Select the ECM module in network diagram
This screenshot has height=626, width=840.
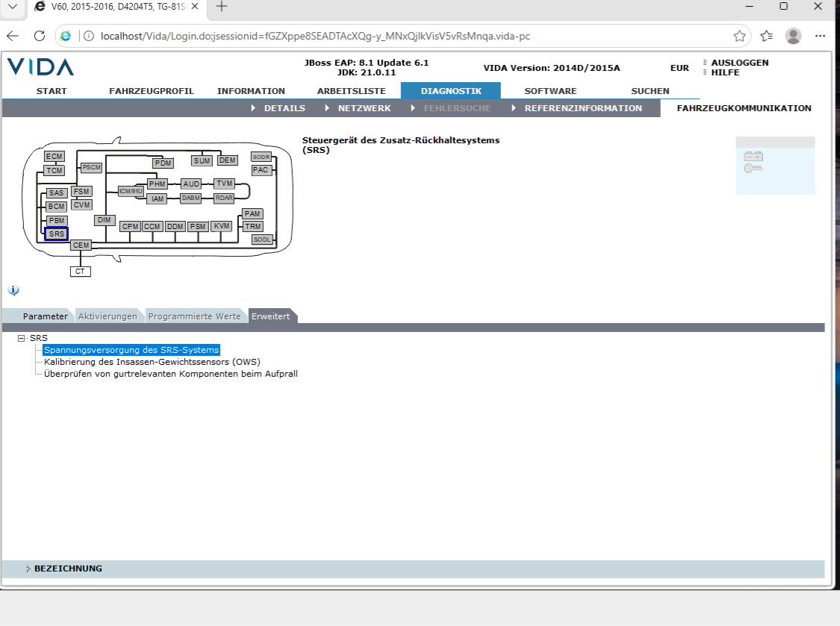(54, 157)
